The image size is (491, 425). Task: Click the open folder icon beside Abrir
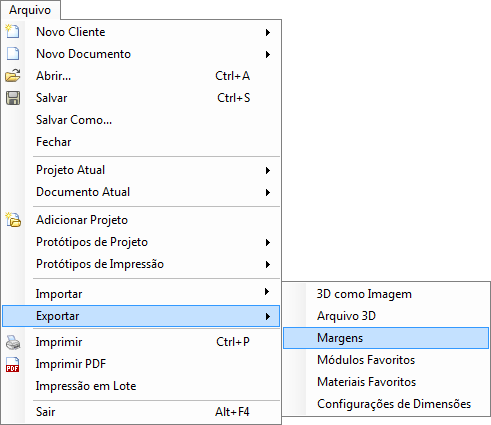pyautogui.click(x=13, y=76)
